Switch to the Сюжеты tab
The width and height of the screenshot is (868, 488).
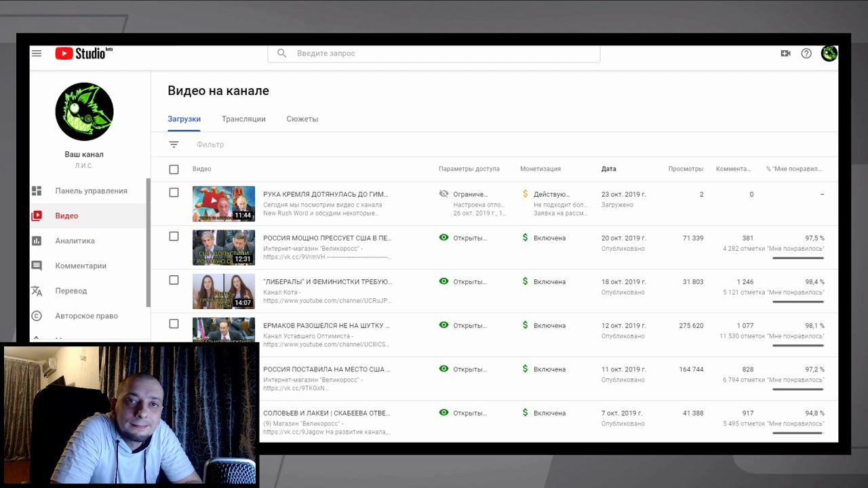[x=302, y=119]
